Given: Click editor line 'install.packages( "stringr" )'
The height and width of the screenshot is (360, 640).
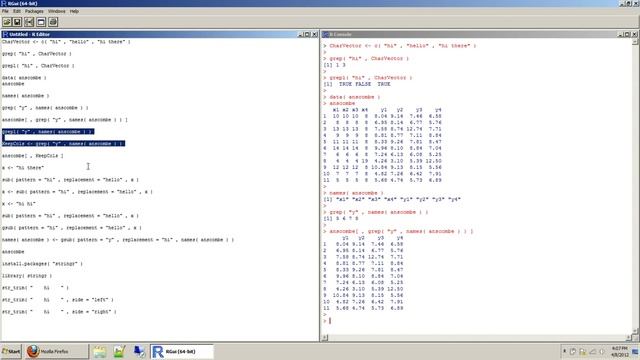Looking at the screenshot, I should (42, 264).
